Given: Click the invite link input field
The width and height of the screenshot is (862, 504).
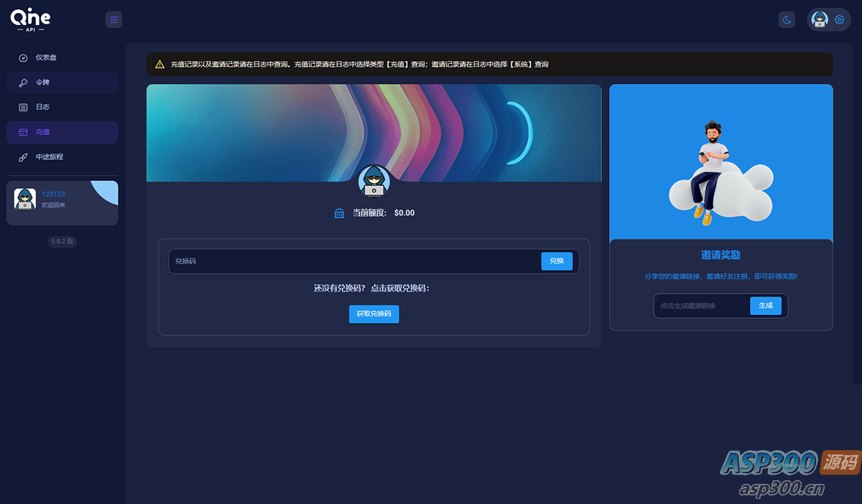Looking at the screenshot, I should (697, 305).
